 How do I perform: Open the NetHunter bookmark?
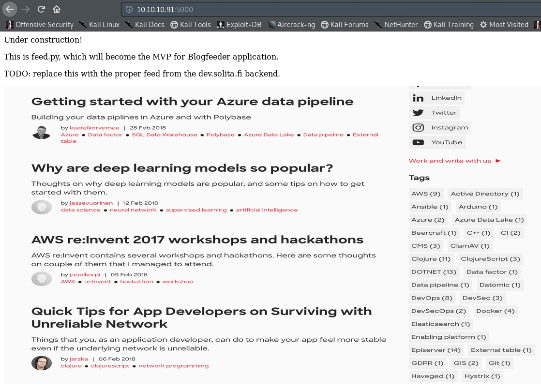(396, 25)
